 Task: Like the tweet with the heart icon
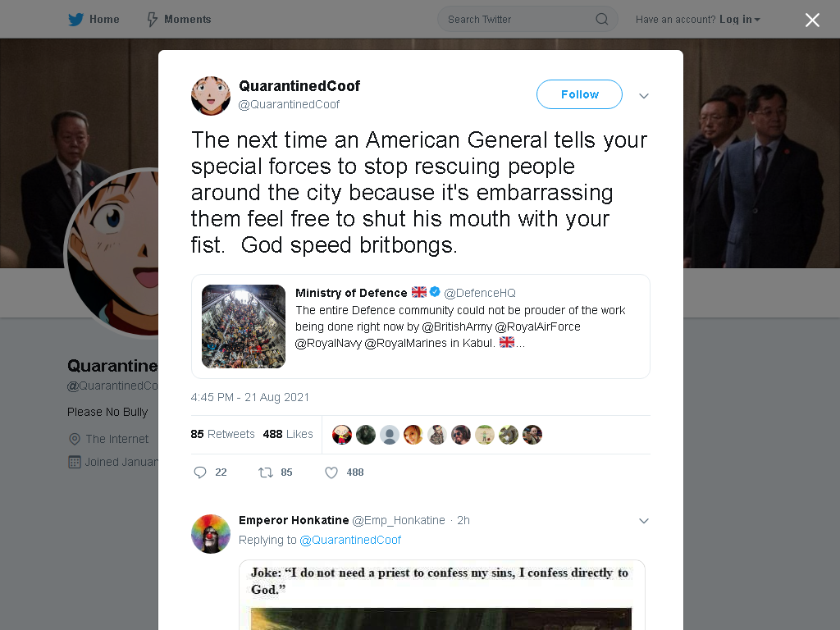[331, 472]
